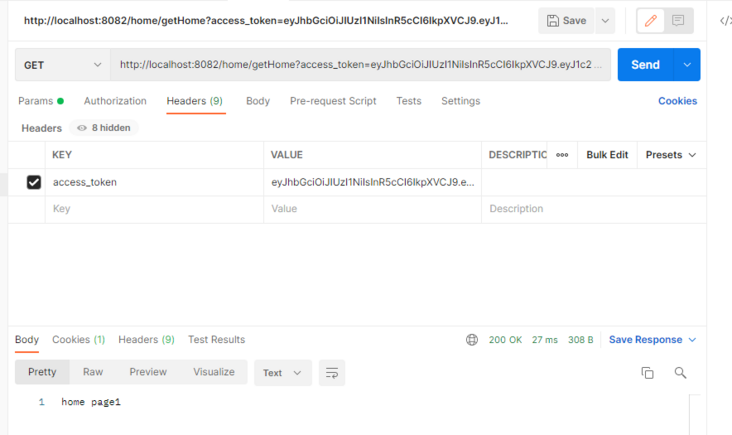The image size is (732, 435).
Task: Open the column options three-dots icon
Action: (x=562, y=155)
